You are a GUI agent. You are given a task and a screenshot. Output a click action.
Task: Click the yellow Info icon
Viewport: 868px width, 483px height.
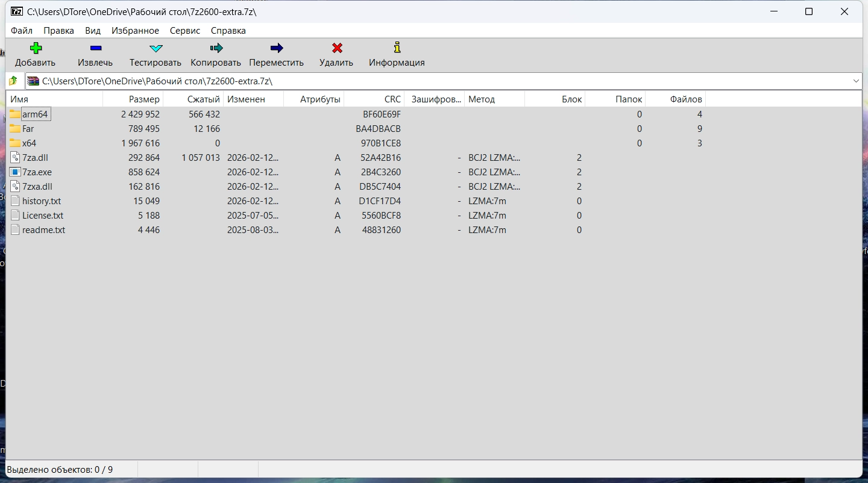click(397, 48)
